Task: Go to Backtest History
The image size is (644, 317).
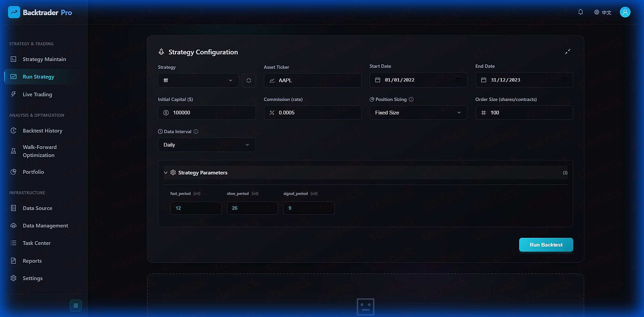Action: pyautogui.click(x=42, y=130)
